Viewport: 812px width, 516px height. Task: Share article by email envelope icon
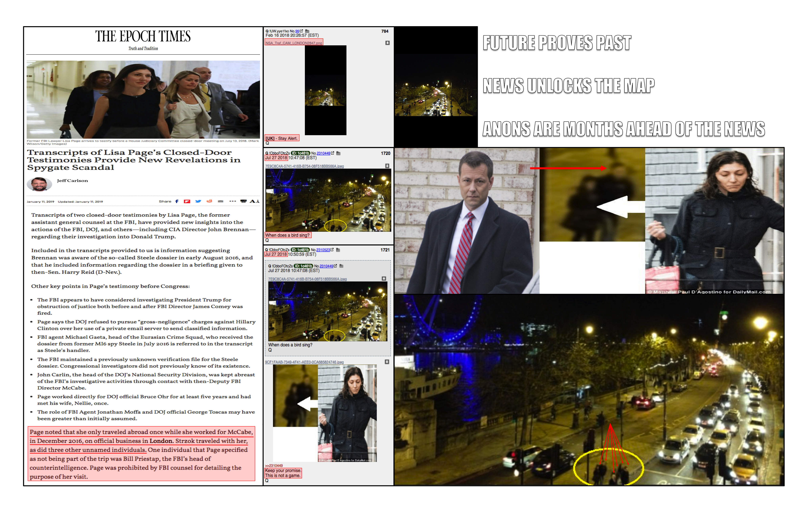pos(220,201)
